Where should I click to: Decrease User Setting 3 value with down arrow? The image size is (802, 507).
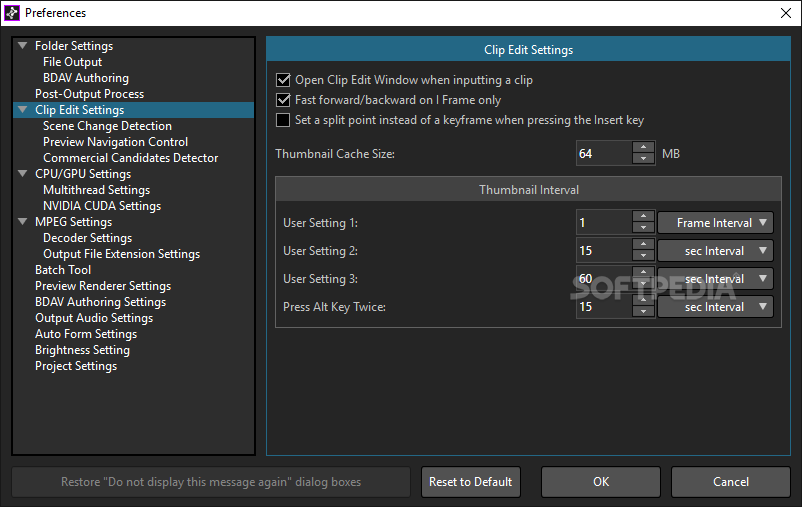click(643, 284)
